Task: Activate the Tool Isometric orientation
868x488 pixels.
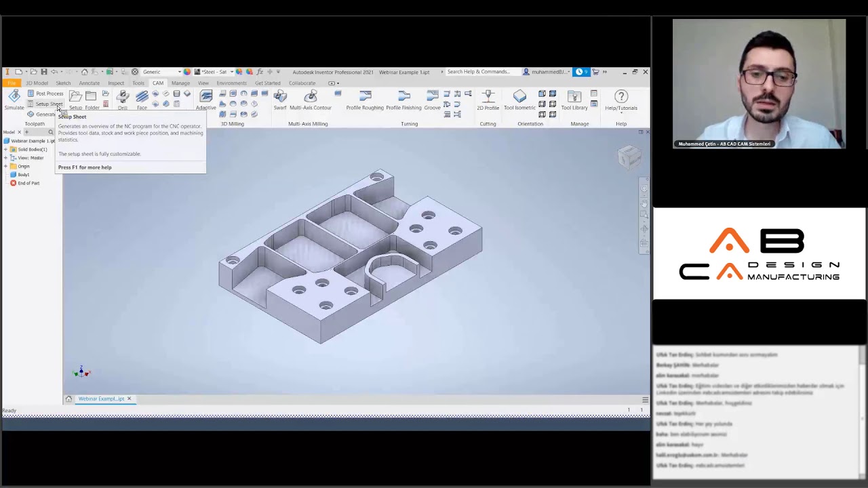Action: pyautogui.click(x=519, y=100)
